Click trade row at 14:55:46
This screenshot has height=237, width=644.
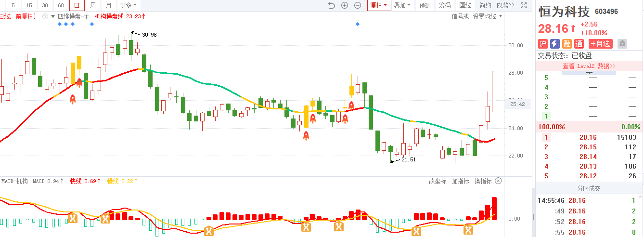click(x=589, y=200)
